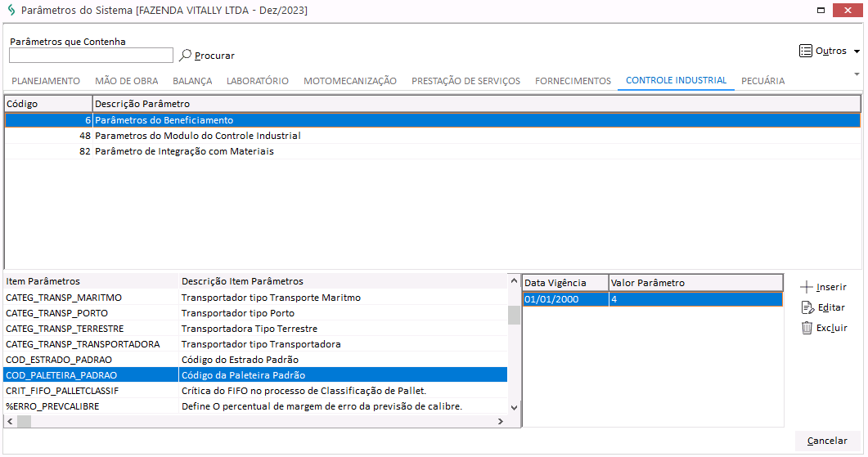Switch to MOTOMECANIZAÇÃO tab
868x457 pixels.
pos(350,81)
